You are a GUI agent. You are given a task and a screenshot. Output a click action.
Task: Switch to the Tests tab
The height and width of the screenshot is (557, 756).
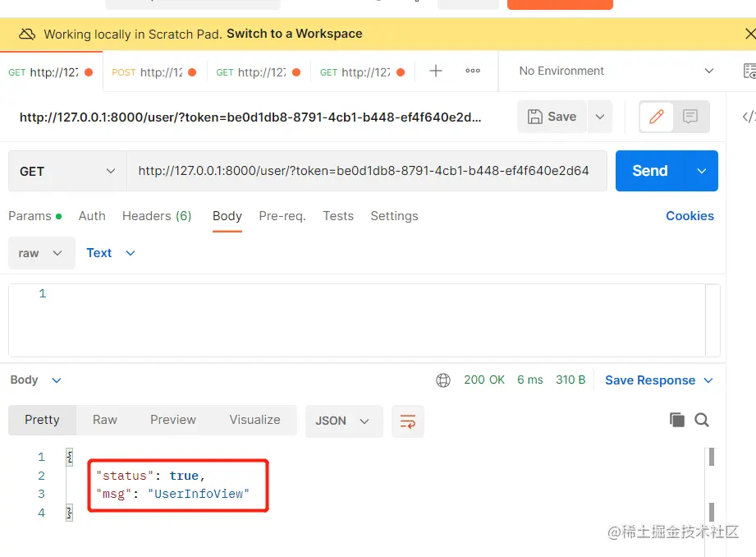(338, 216)
